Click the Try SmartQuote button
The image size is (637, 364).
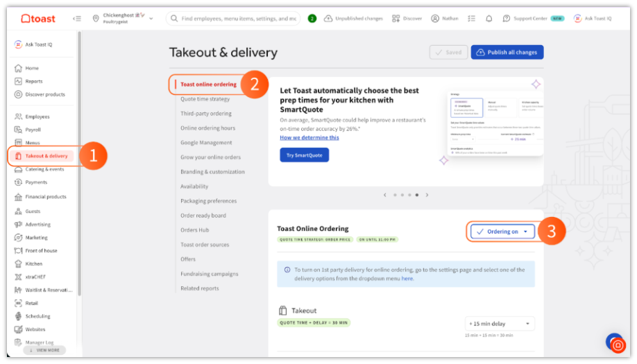point(304,155)
